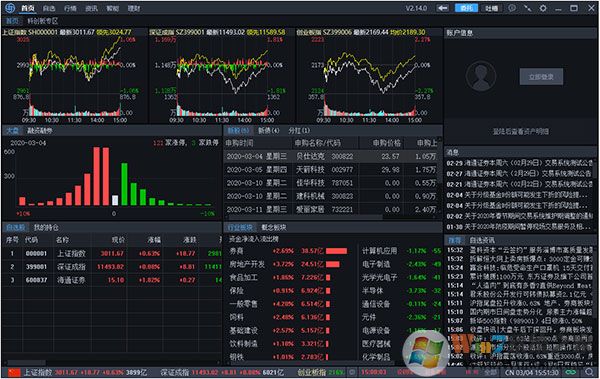Click the 计算机应用 sector row
Screen dimensions: 600x379
tap(401, 251)
